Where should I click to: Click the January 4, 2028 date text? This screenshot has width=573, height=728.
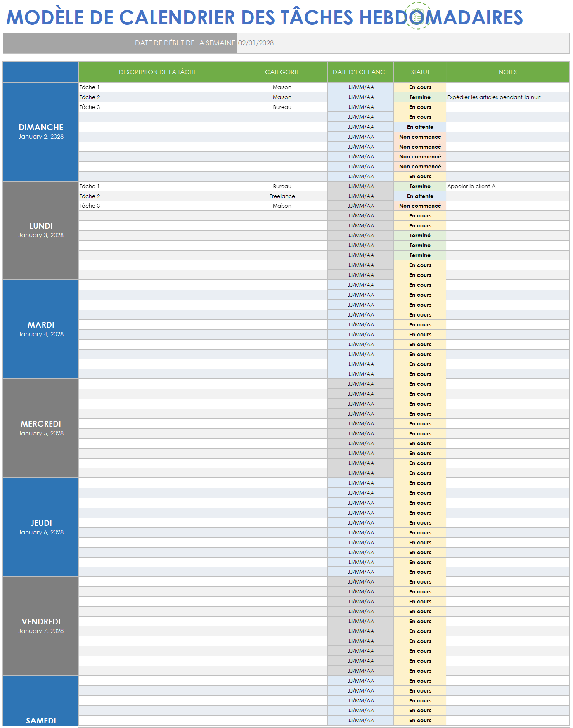[x=41, y=334]
